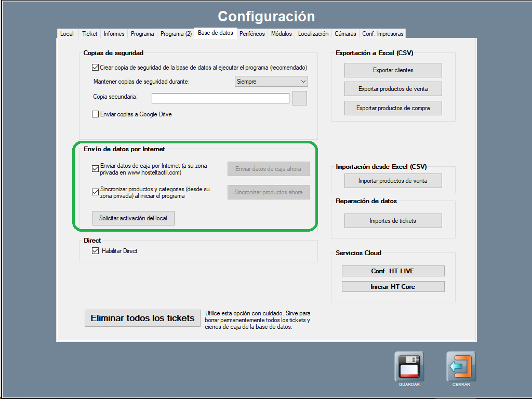Image resolution: width=532 pixels, height=399 pixels.
Task: Open the backup retention Siempre dropdown
Action: tap(272, 82)
